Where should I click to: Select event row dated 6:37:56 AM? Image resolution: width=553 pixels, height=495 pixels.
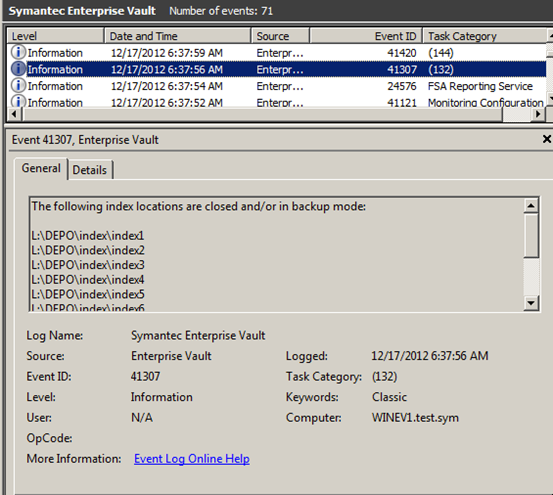click(277, 69)
